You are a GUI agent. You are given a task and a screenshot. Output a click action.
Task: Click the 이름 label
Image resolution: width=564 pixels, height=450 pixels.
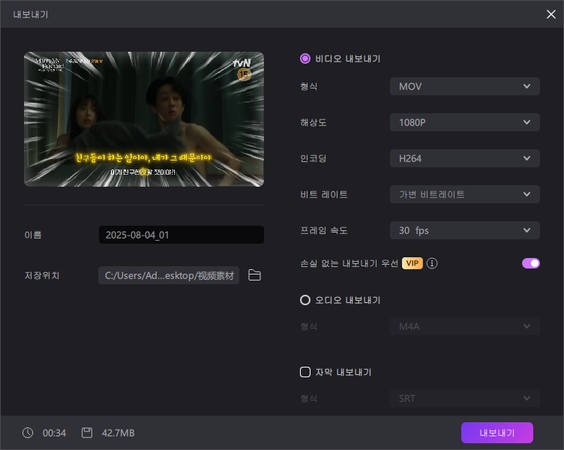pyautogui.click(x=33, y=235)
